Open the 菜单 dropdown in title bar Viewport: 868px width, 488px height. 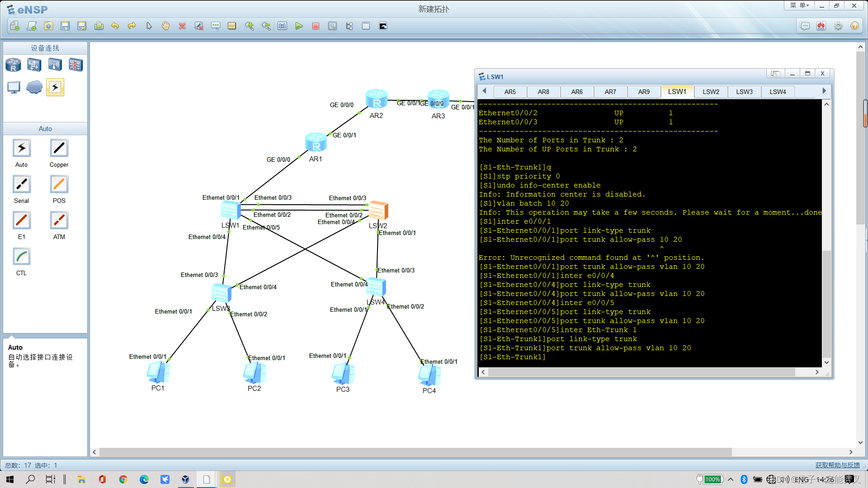pos(799,5)
